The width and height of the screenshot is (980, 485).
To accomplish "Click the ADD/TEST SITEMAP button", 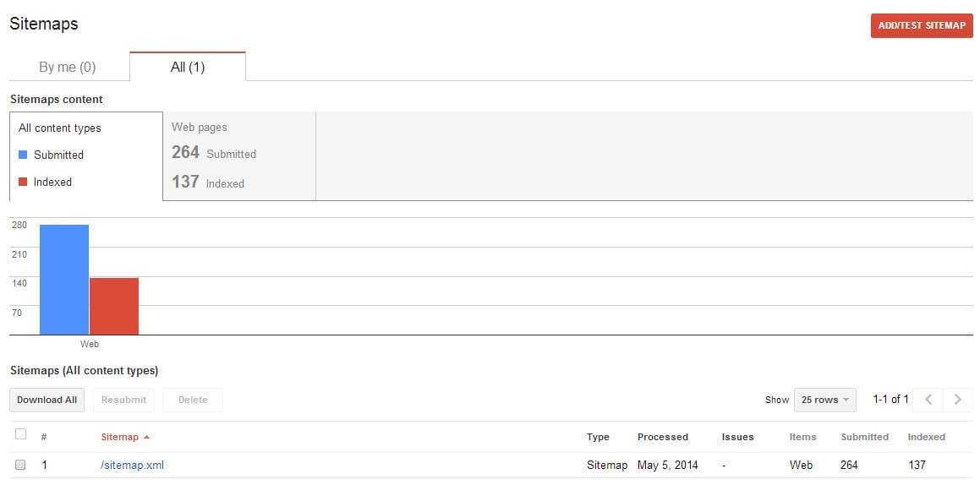I will 922,25.
